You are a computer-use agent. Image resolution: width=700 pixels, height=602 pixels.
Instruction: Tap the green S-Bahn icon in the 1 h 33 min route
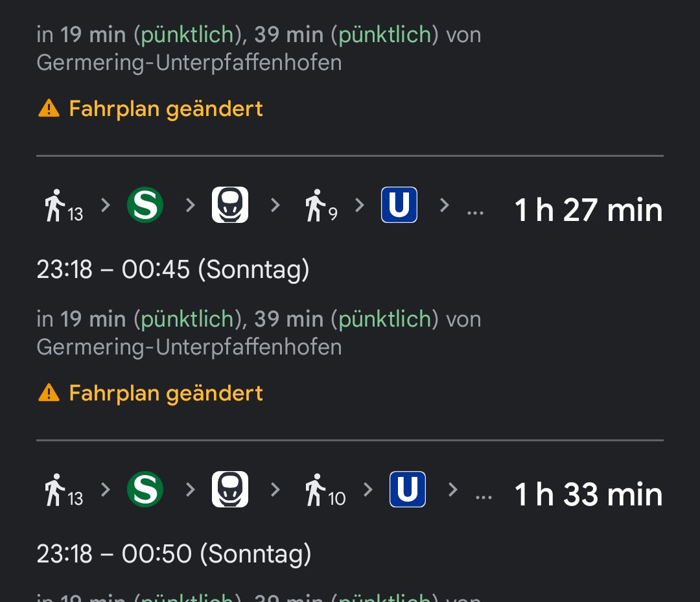click(145, 489)
